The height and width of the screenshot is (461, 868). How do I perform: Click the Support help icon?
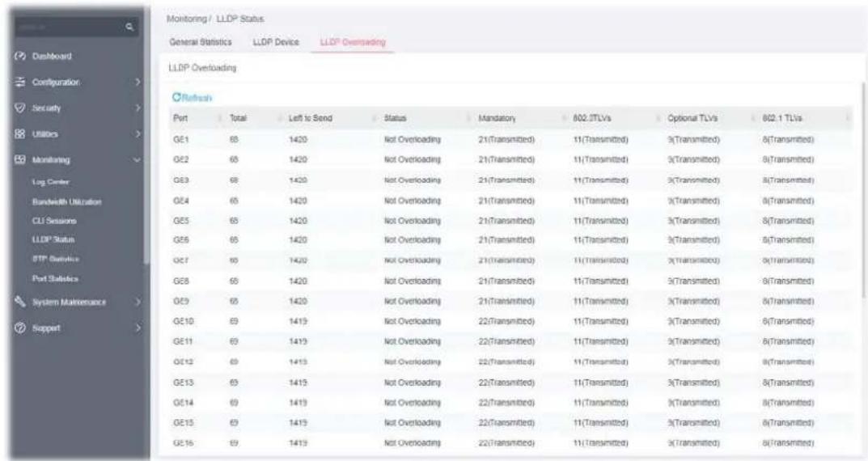tap(20, 328)
